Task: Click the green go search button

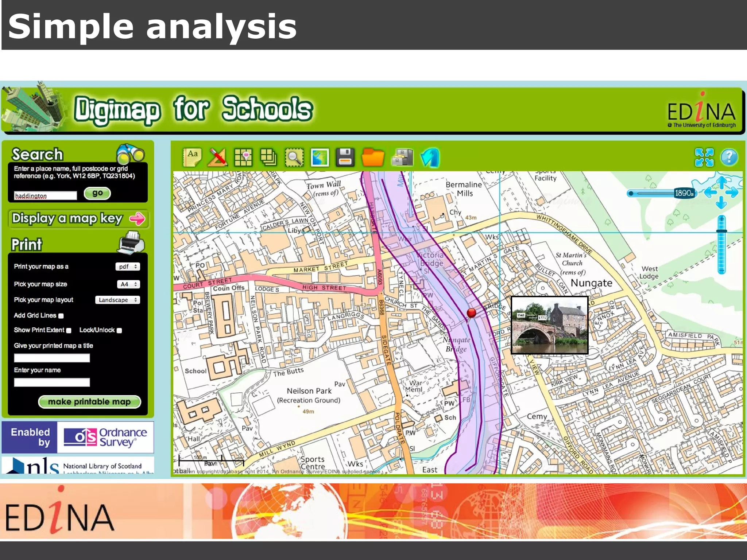Action: point(97,193)
